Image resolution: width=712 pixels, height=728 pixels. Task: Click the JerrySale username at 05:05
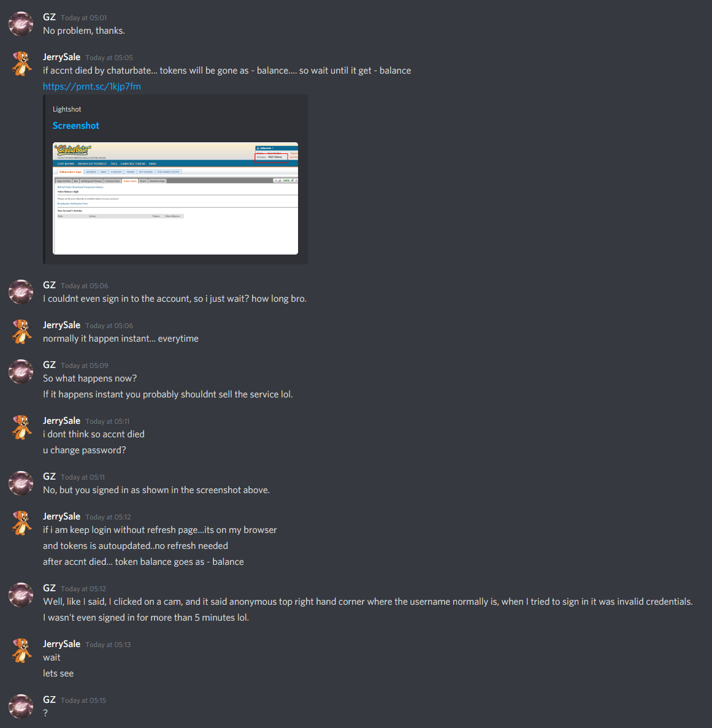pyautogui.click(x=61, y=57)
